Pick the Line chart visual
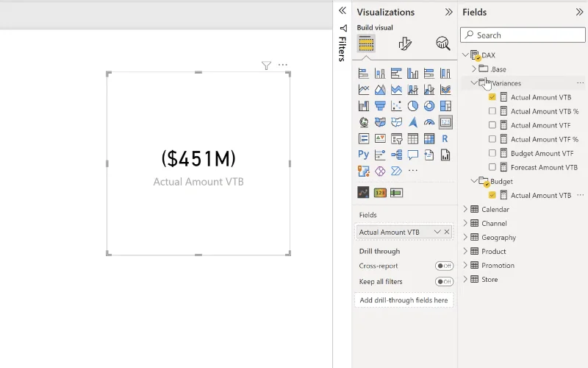 click(363, 90)
